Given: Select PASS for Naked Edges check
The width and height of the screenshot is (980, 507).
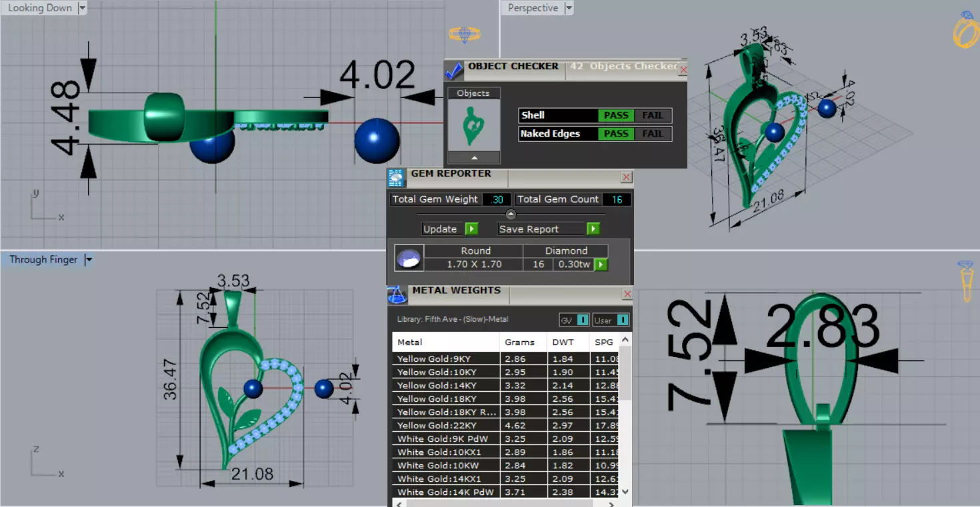Looking at the screenshot, I should coord(616,134).
